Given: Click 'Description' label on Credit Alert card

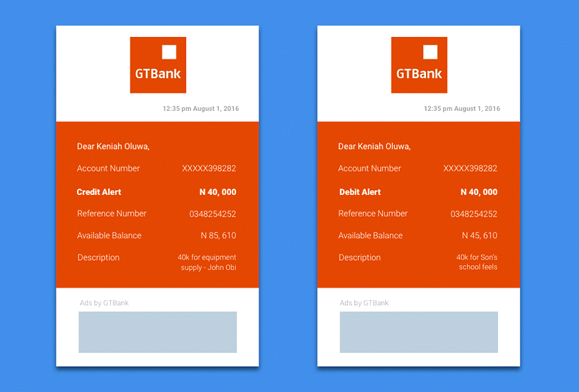Looking at the screenshot, I should click(99, 257).
